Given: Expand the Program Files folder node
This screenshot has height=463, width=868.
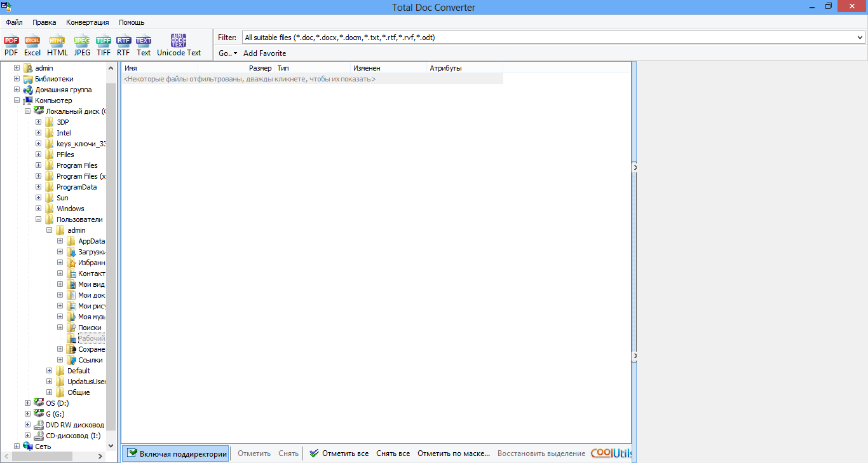Looking at the screenshot, I should pos(39,165).
